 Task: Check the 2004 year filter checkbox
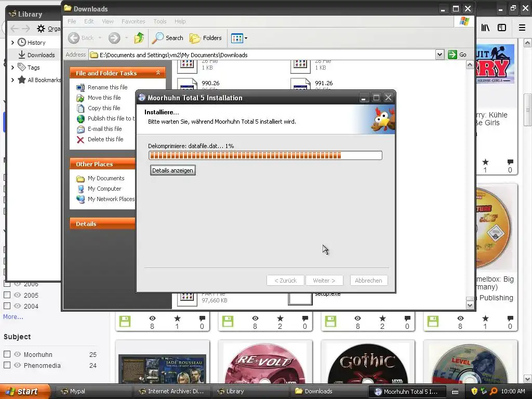7,305
